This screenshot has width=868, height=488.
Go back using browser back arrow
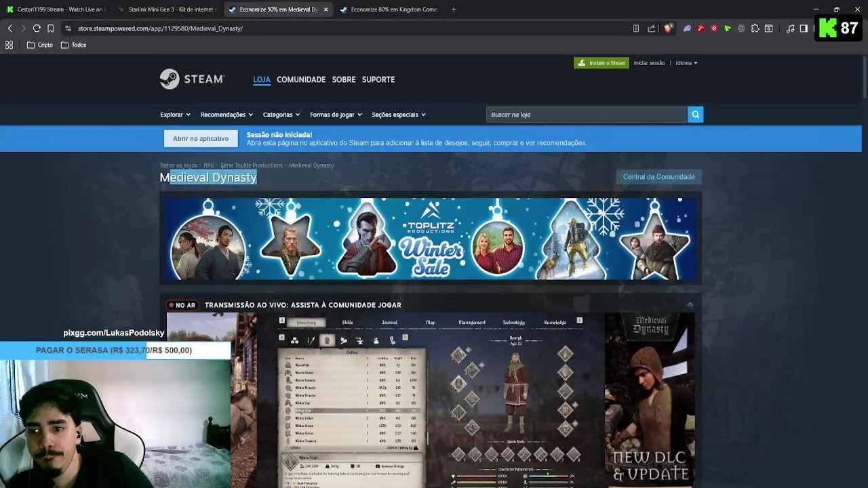(9, 28)
